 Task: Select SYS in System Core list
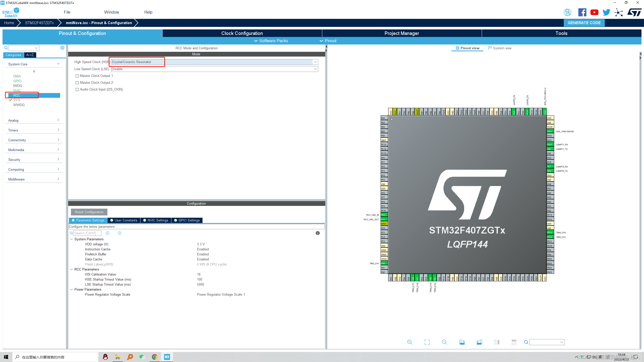point(17,100)
